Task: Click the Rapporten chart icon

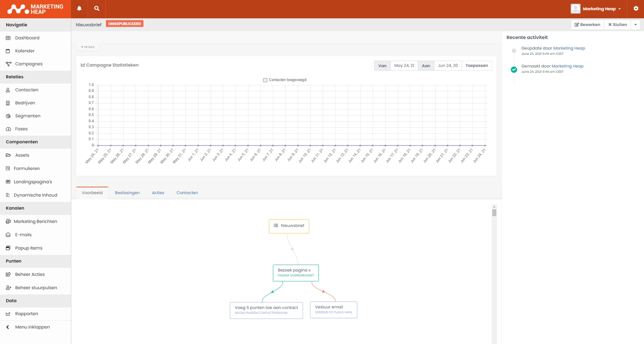Action: point(8,314)
